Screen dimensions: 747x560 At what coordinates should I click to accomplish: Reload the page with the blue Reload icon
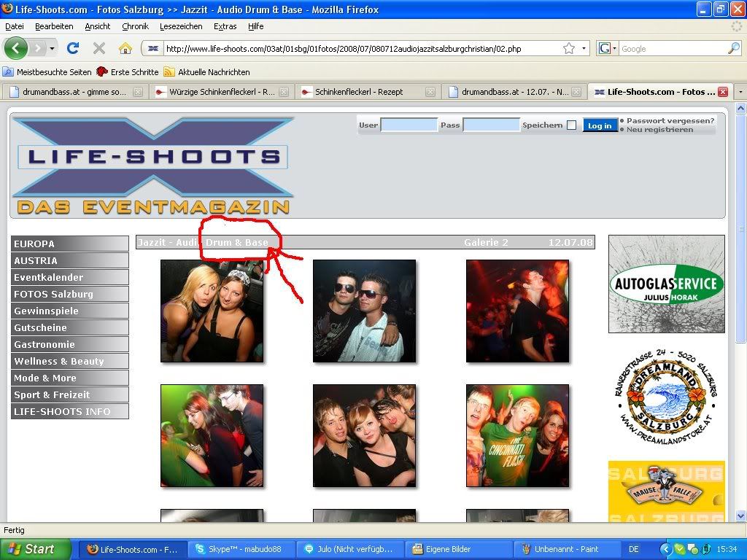tap(73, 48)
